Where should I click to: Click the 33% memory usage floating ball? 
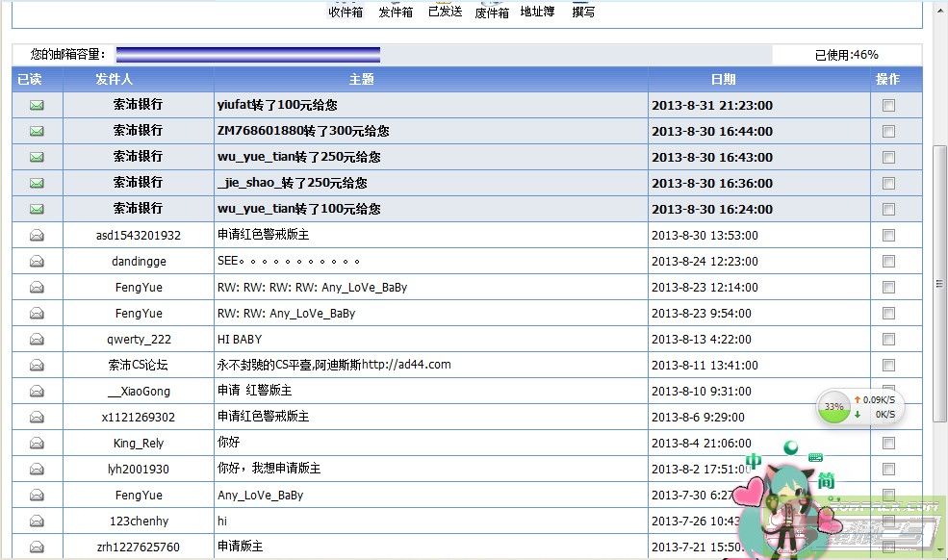coord(833,407)
